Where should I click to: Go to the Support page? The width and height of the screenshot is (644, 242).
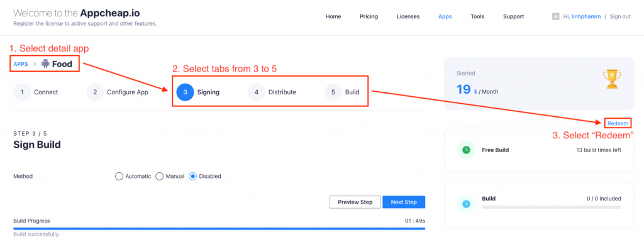coord(513,17)
